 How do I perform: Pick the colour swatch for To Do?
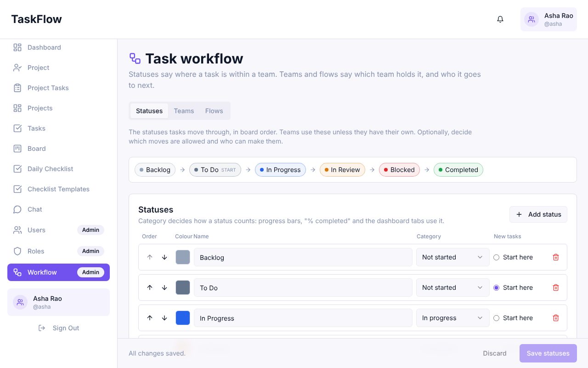183,287
